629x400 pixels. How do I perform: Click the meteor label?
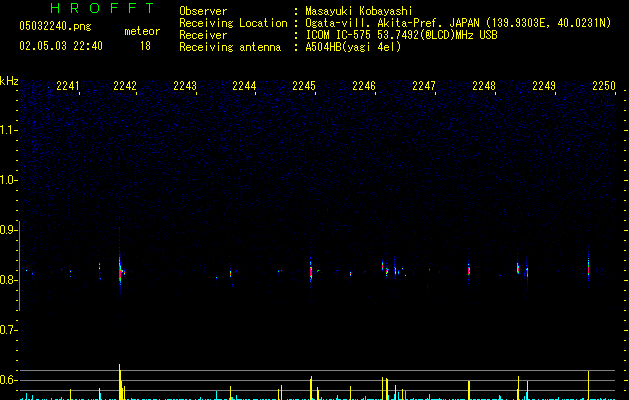(142, 31)
